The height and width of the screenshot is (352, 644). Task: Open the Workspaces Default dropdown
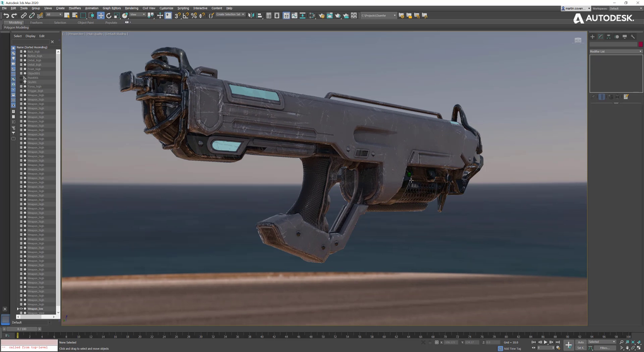click(x=624, y=9)
